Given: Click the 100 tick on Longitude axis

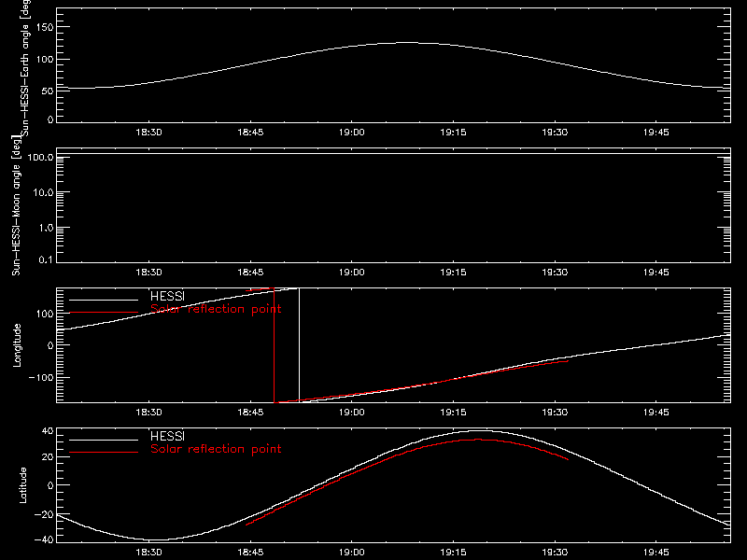Looking at the screenshot, I should (45, 314).
